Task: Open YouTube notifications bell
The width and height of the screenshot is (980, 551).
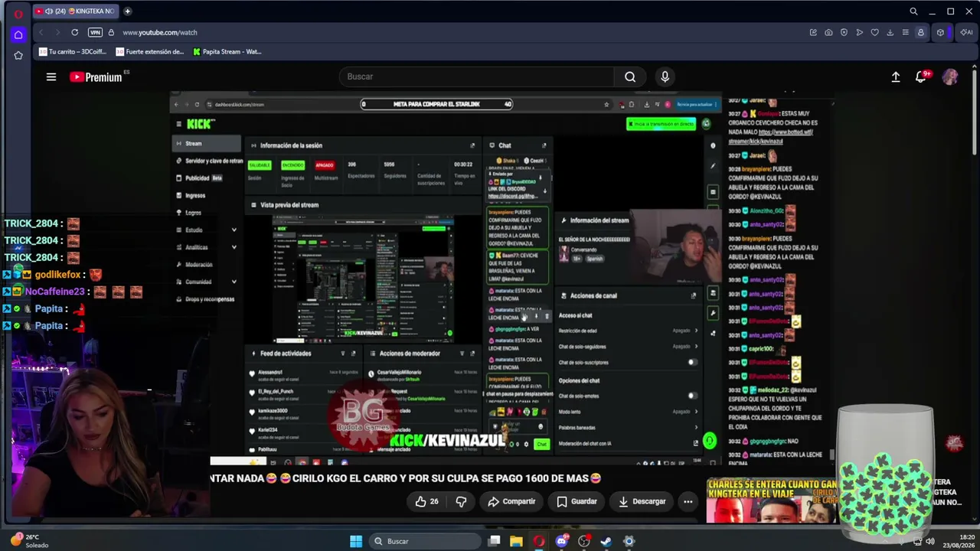Action: [x=922, y=77]
